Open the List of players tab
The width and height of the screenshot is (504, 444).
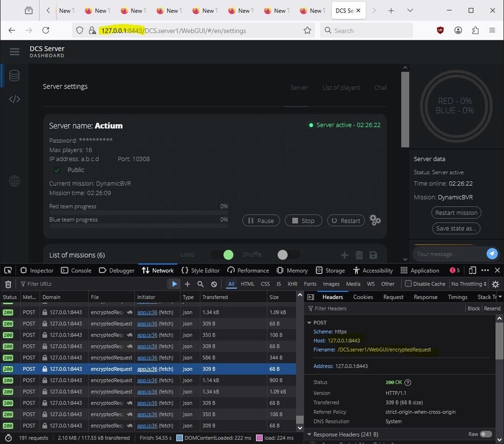coord(341,88)
